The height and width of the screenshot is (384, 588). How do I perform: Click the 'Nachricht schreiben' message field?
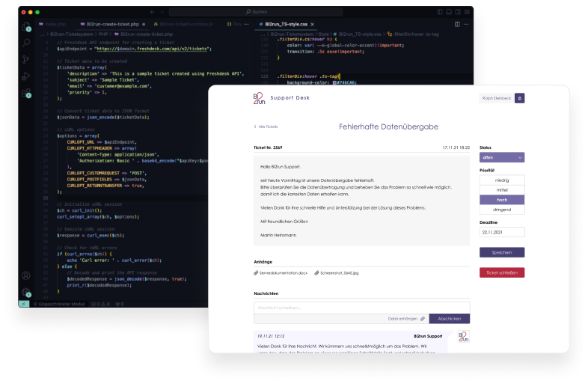pyautogui.click(x=318, y=308)
